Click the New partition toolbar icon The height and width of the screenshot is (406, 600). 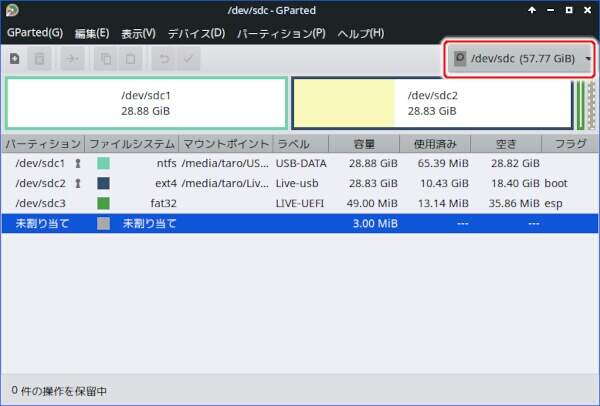[x=14, y=60]
